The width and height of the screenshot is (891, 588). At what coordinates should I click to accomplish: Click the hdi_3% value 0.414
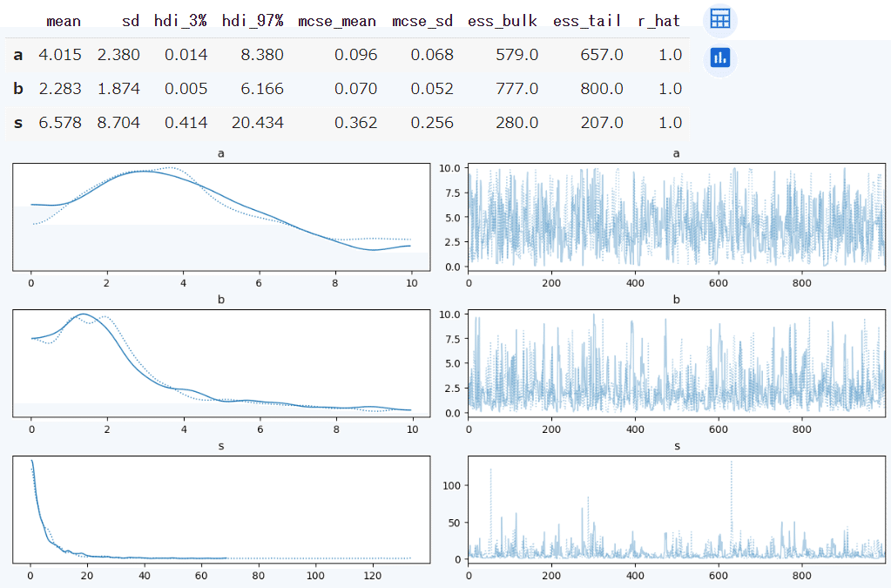186,124
